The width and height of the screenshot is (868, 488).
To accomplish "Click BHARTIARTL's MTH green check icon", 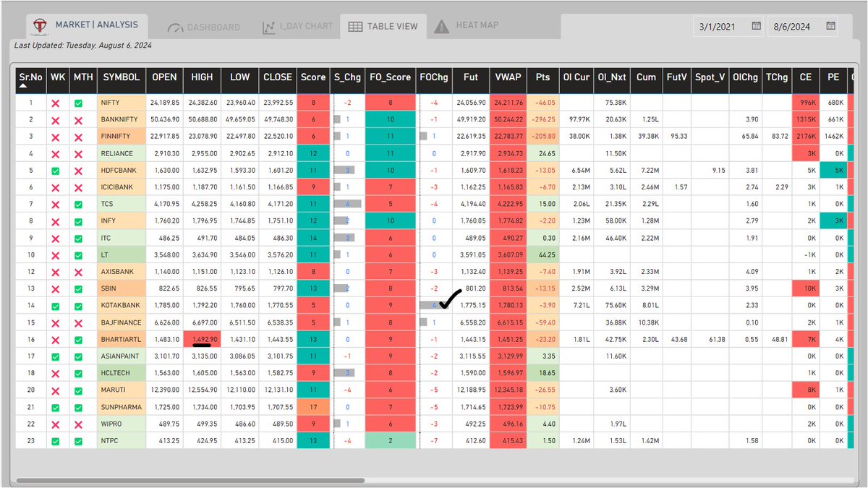I will [78, 338].
